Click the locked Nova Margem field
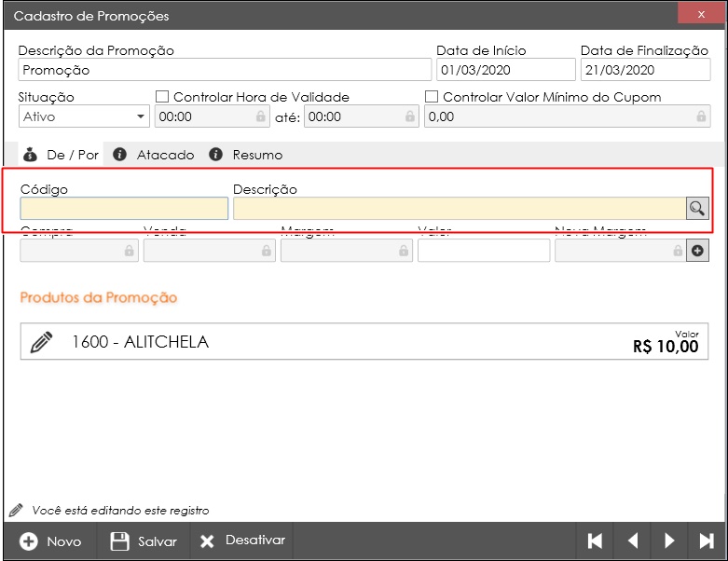 620,251
